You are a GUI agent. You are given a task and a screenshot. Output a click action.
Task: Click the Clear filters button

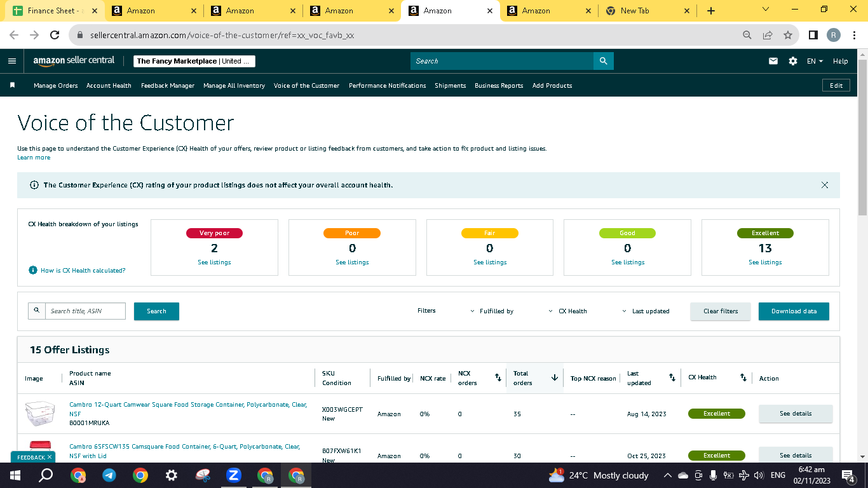click(721, 311)
